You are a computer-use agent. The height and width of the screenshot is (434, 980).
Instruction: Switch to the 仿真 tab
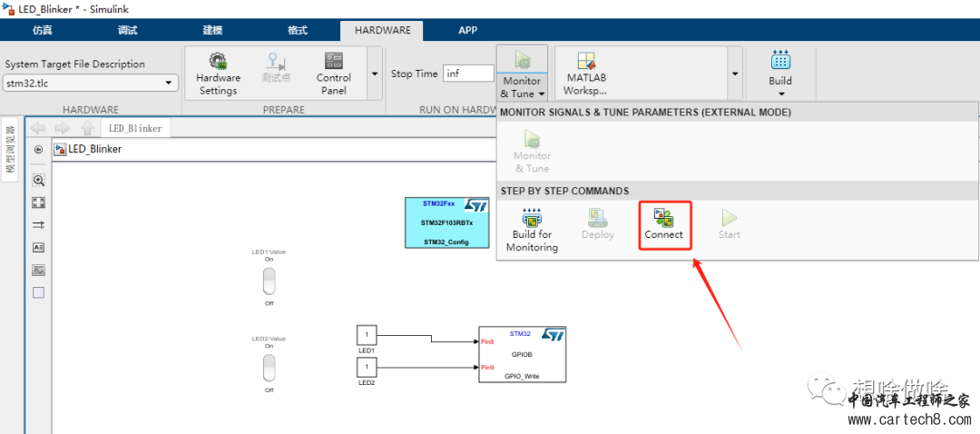click(x=43, y=30)
